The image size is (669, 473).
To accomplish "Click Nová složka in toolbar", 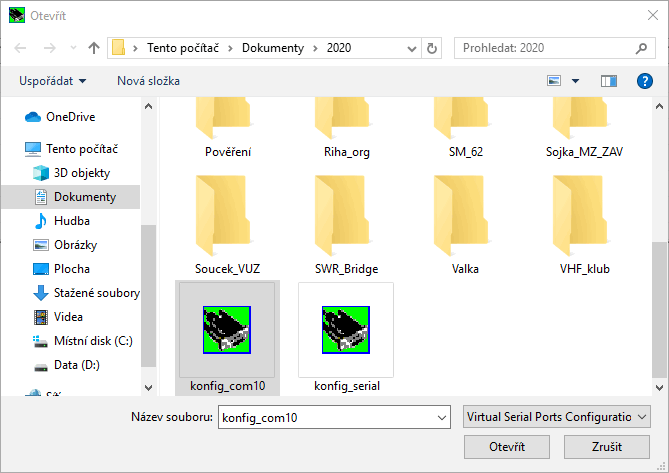I will [x=148, y=81].
